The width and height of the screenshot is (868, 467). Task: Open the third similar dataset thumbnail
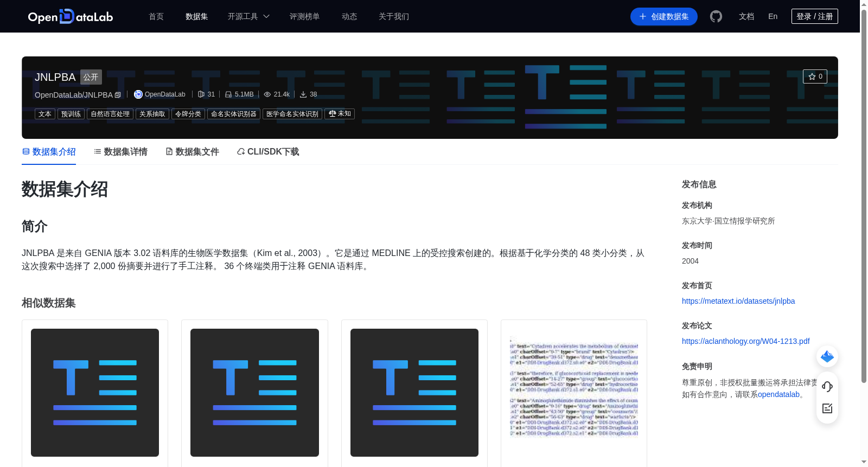[414, 393]
